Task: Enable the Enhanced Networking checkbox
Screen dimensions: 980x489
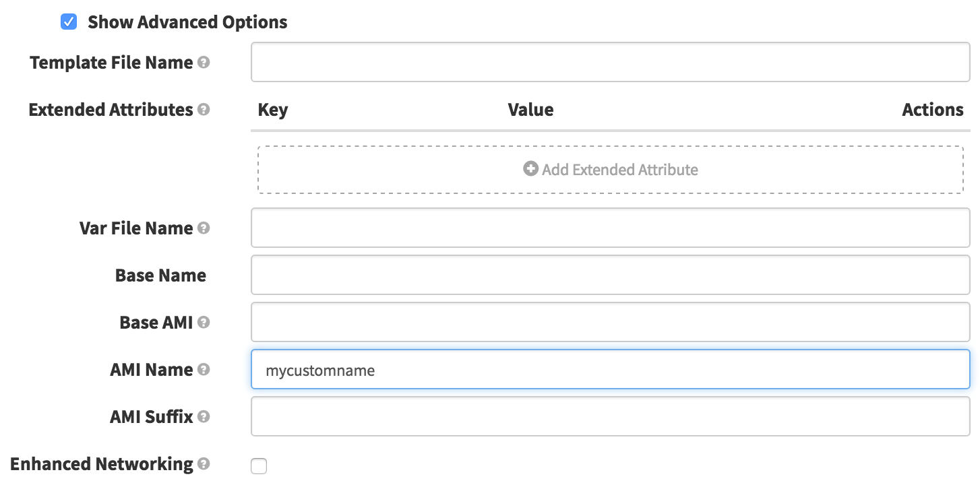Action: pyautogui.click(x=258, y=466)
